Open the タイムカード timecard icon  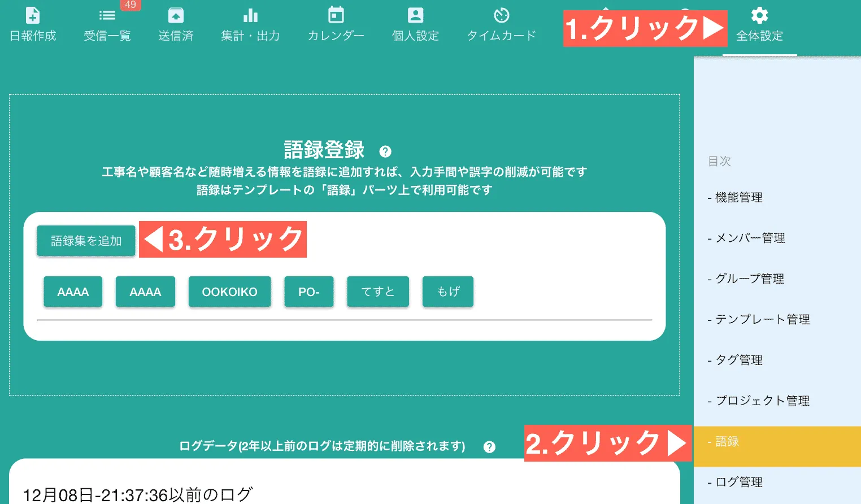click(501, 23)
